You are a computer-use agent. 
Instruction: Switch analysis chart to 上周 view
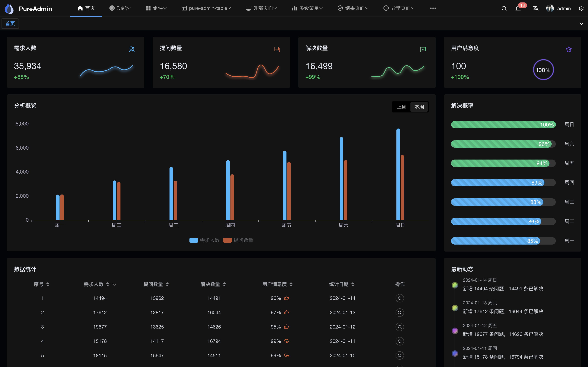(401, 107)
